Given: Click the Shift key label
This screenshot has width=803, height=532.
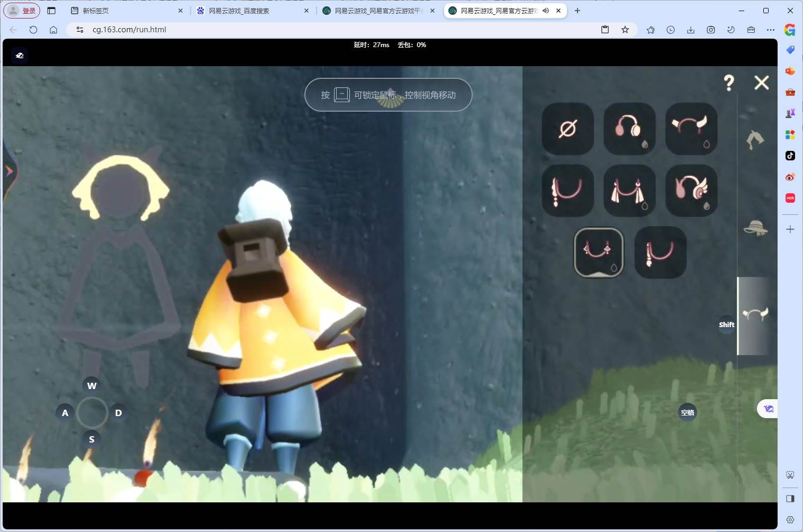Looking at the screenshot, I should (x=727, y=324).
